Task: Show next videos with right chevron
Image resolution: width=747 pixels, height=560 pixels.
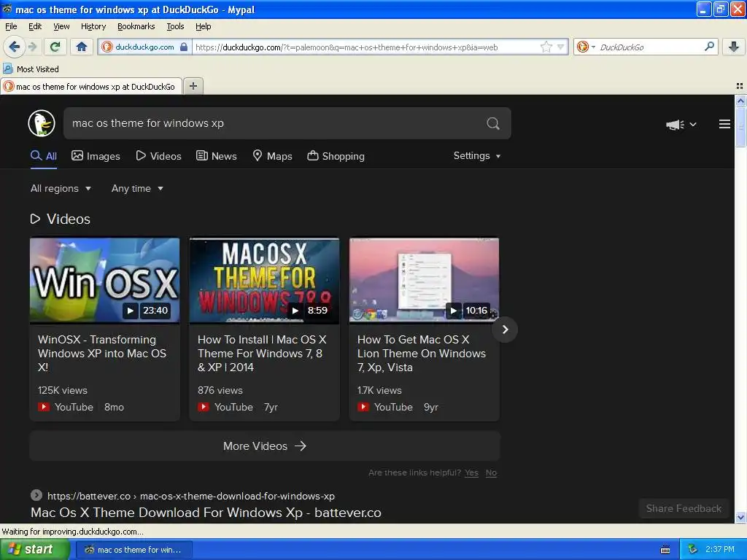Action: point(505,330)
